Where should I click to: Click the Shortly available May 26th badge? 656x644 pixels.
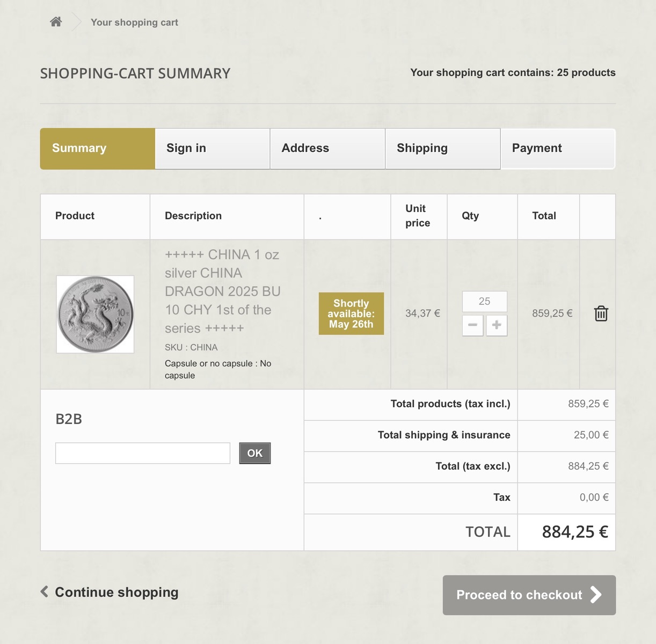[x=351, y=313]
